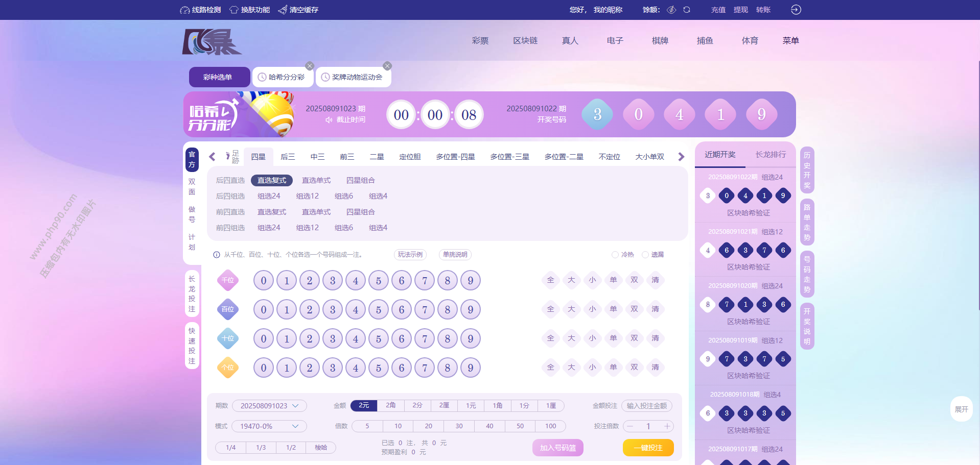Open the 期数 issue dropdown
Screen dimensions: 980x465
[x=269, y=406]
